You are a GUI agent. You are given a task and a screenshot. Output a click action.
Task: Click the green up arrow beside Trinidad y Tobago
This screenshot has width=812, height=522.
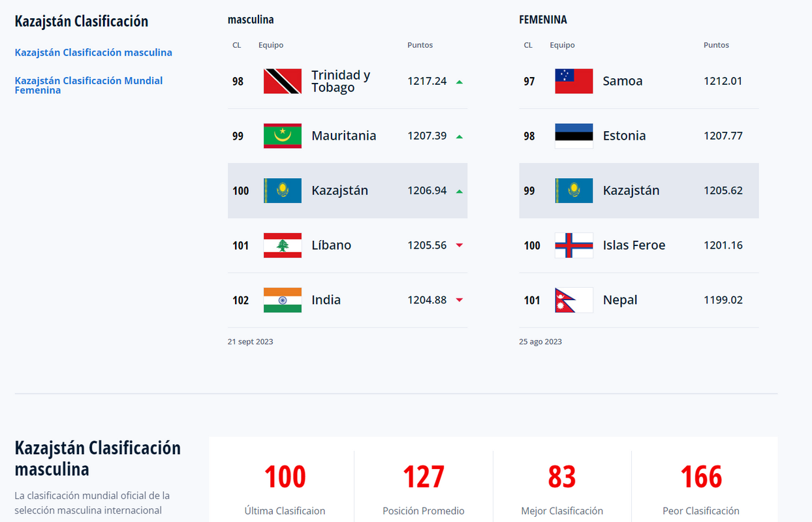460,82
